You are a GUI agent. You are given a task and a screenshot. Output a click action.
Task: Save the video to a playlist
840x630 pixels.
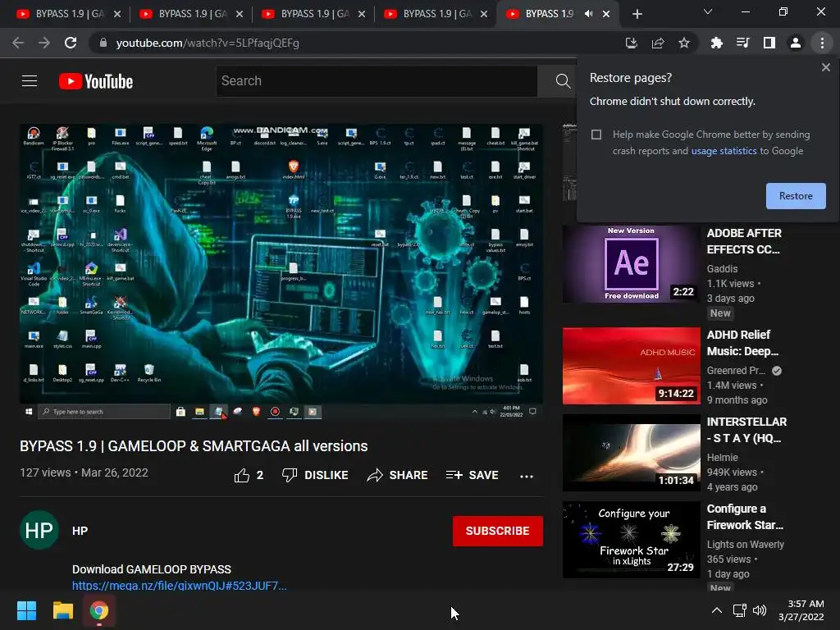[472, 475]
